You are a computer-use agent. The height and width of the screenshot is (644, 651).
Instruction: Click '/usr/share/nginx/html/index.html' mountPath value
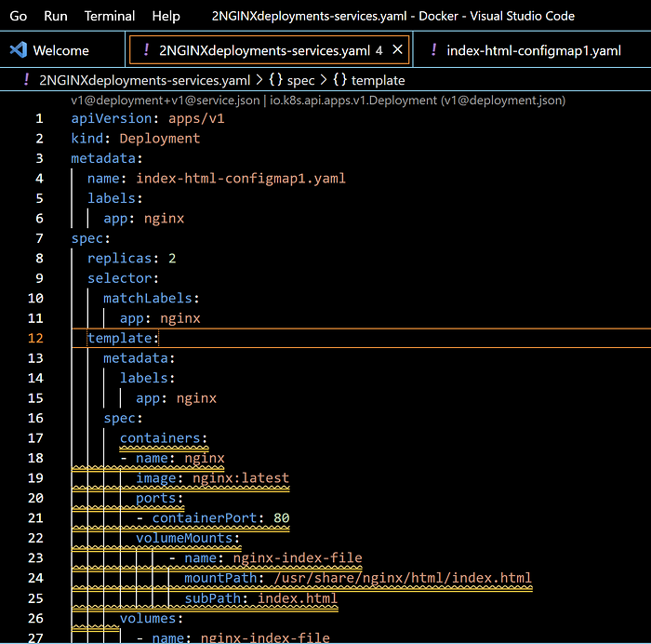click(403, 578)
